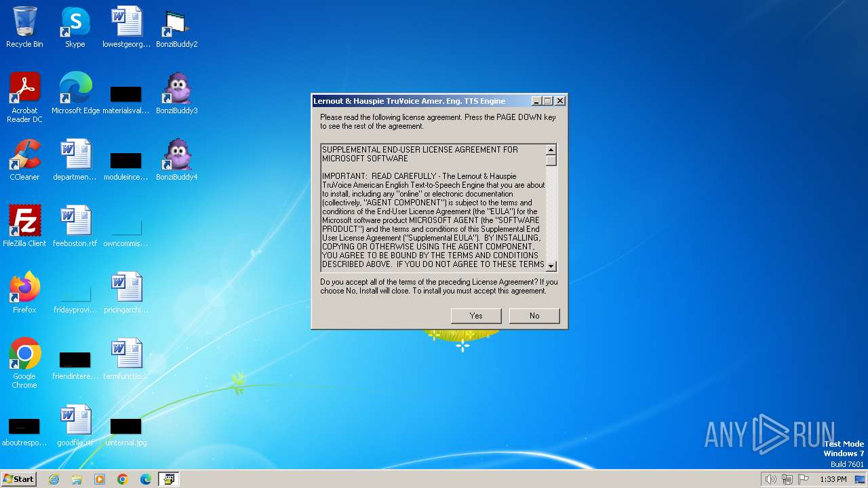Open the BonziBuddy3 purple gorilla icon
868x488 pixels.
coord(176,94)
